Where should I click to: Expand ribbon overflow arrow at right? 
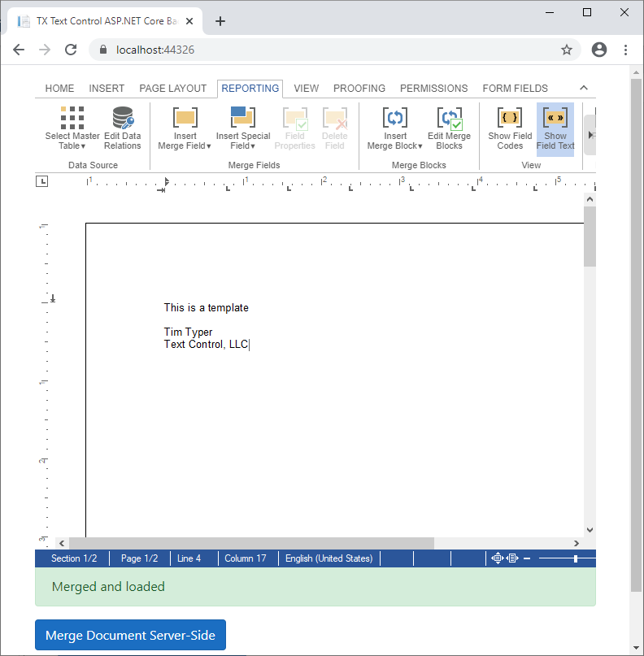pyautogui.click(x=590, y=135)
